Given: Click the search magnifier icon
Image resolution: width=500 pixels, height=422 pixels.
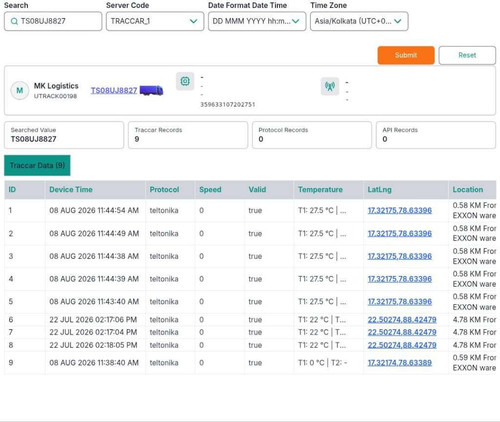Looking at the screenshot, I should pos(14,21).
